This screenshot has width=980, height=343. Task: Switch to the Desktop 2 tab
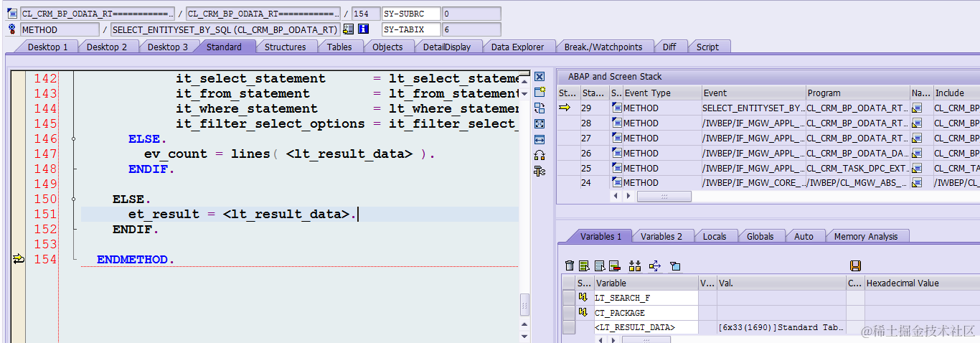click(x=107, y=47)
